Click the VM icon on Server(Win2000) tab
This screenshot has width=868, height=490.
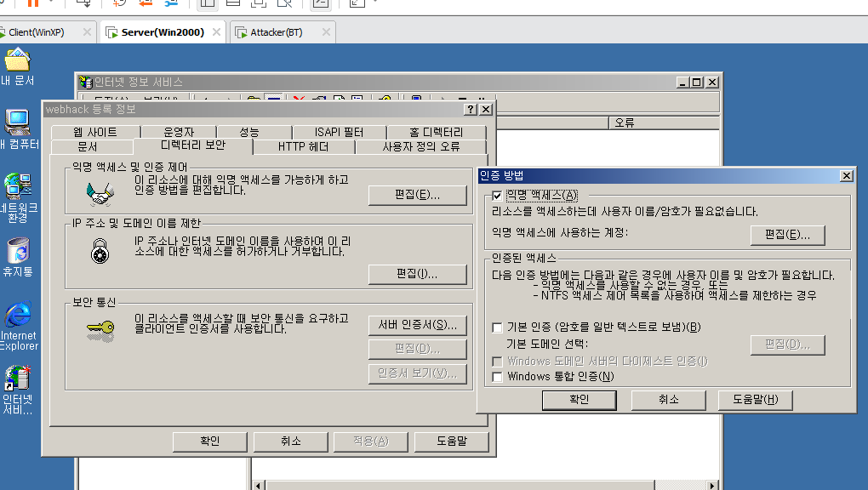[111, 32]
